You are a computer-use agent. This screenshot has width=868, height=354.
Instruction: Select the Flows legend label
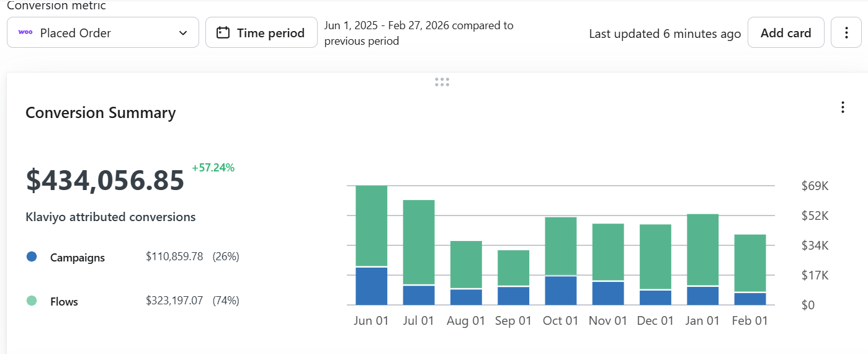pos(64,302)
